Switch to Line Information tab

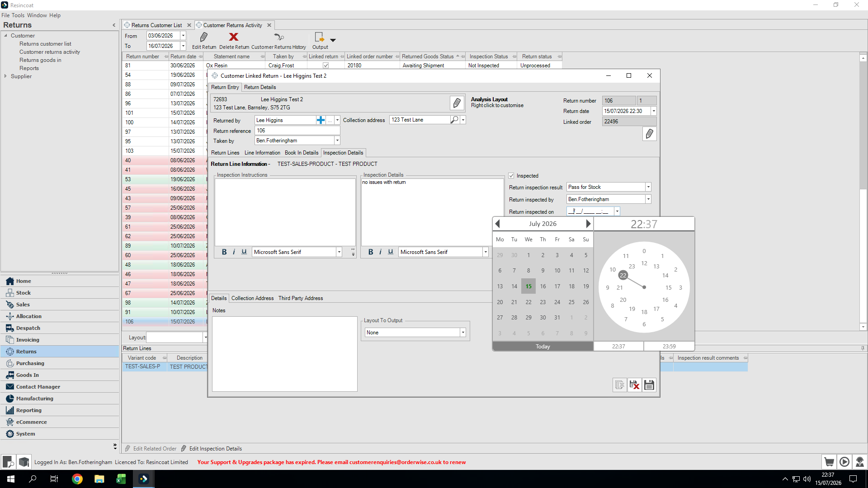tap(262, 153)
